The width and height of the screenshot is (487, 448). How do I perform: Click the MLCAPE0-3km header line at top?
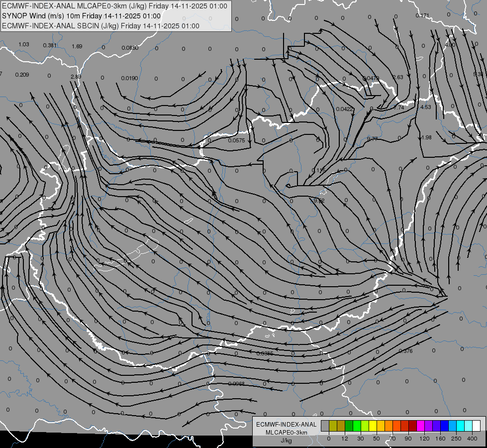click(114, 6)
